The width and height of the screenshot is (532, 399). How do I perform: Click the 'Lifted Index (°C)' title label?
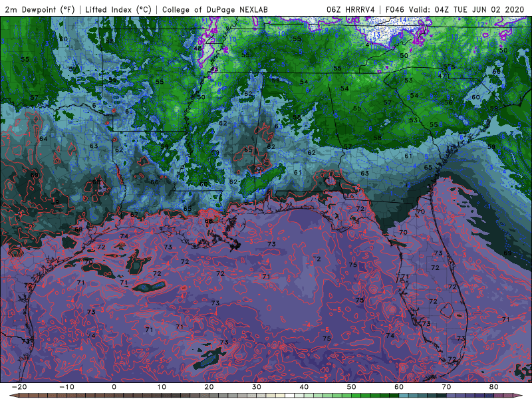pos(118,9)
